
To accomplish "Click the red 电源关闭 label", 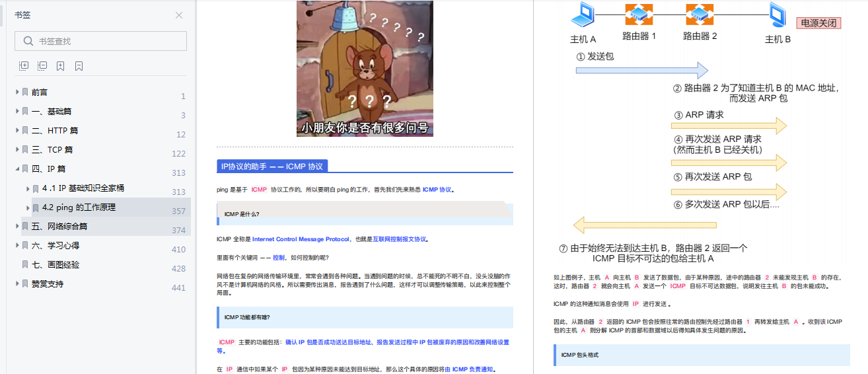I will click(x=818, y=22).
